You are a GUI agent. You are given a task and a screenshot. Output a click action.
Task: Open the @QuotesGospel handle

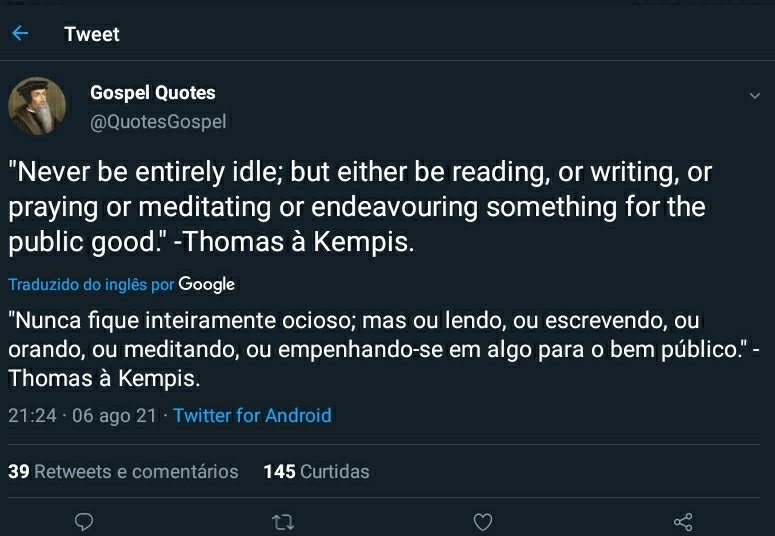click(158, 122)
